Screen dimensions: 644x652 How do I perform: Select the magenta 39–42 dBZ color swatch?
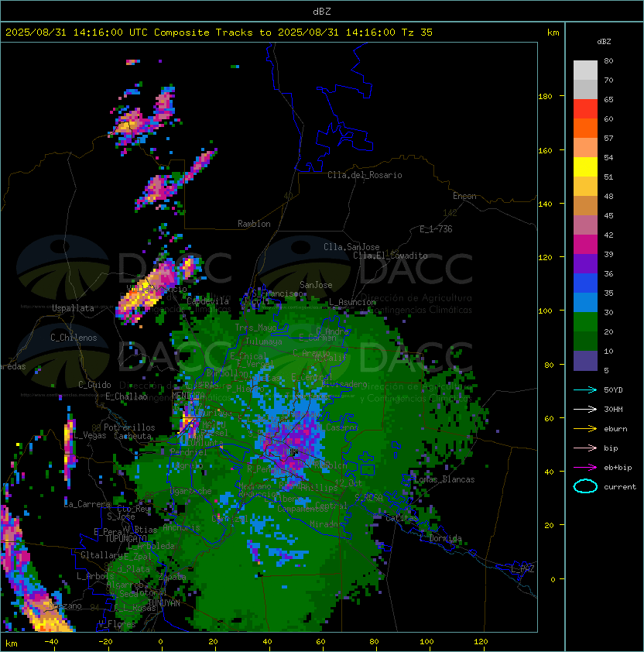(x=585, y=245)
